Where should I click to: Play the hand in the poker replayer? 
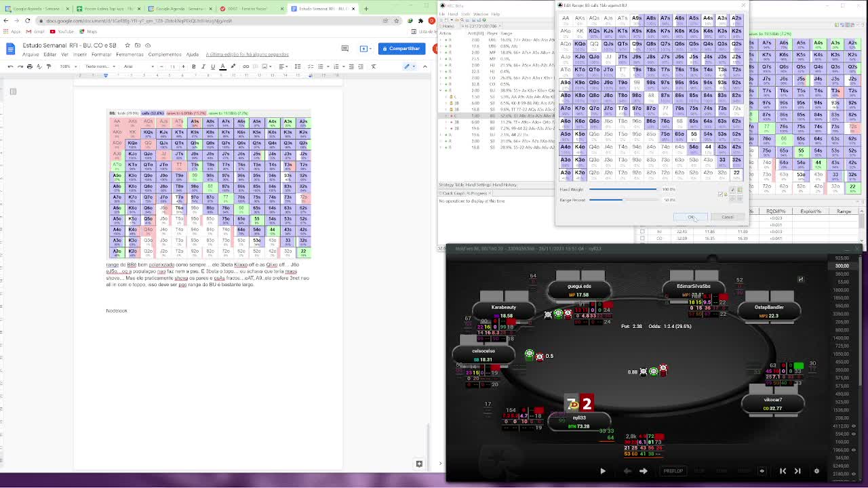pos(603,471)
